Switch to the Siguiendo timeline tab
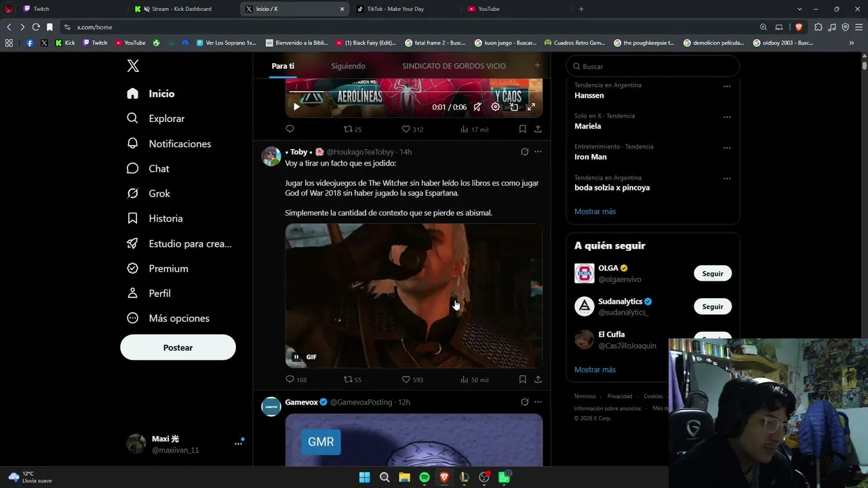This screenshot has width=868, height=488. (348, 66)
